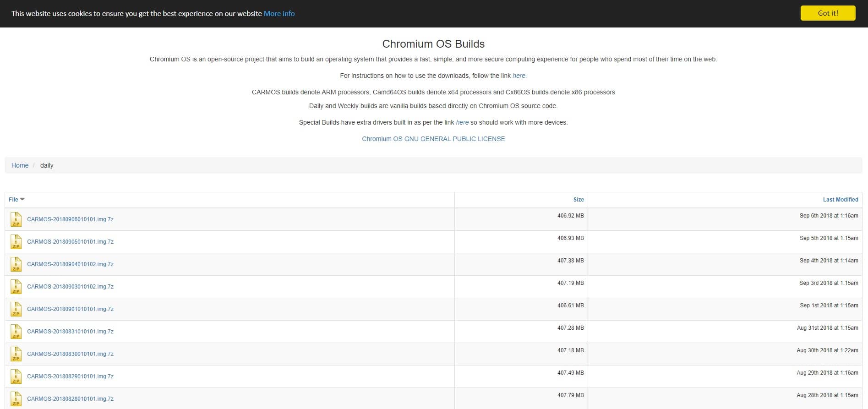Click ZIP icon for CARMOS-20180905010101.img.7z
The height and width of the screenshot is (409, 868).
(16, 242)
